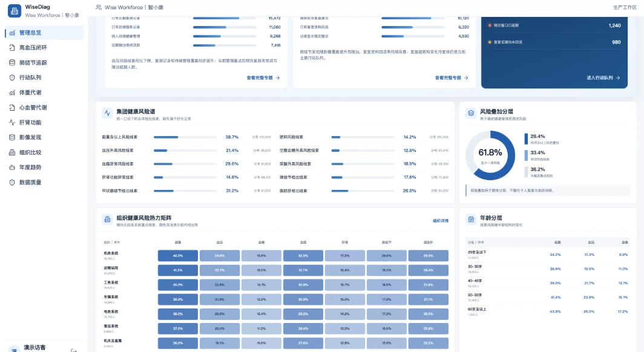Click the 运输站段 heatmap row label
644x352 pixels.
pos(111,268)
